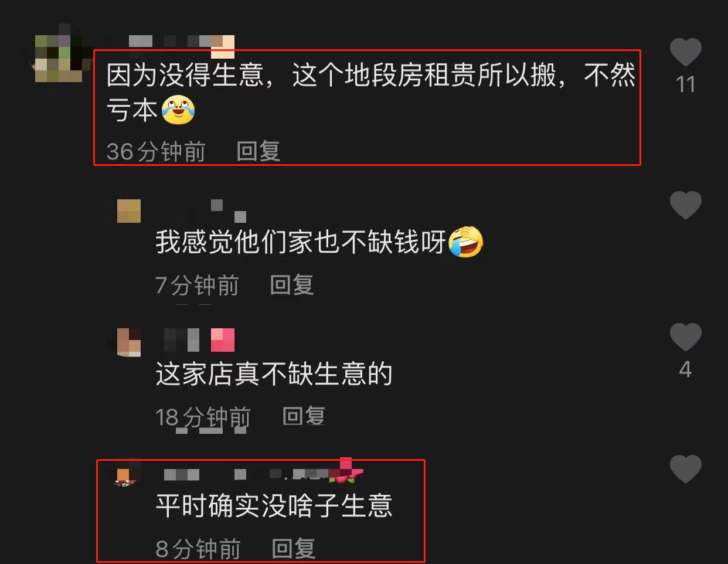Open the avatar of the 7分钟前 commenter

(129, 211)
